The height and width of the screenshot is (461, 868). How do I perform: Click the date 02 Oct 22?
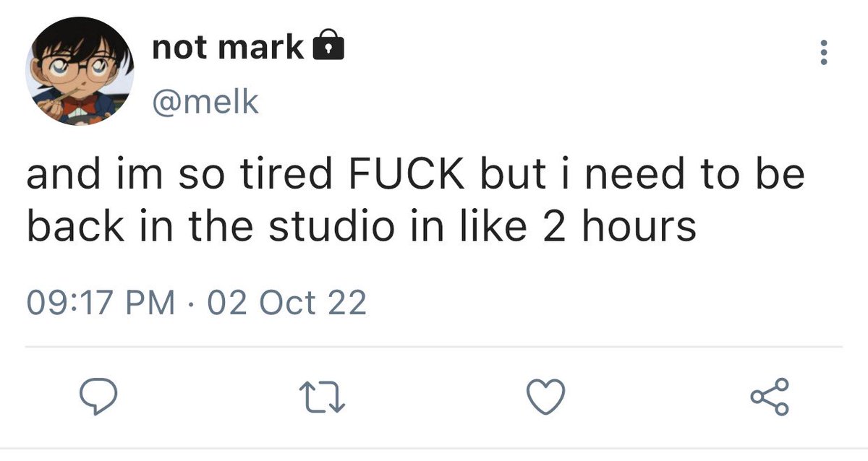[x=286, y=303]
